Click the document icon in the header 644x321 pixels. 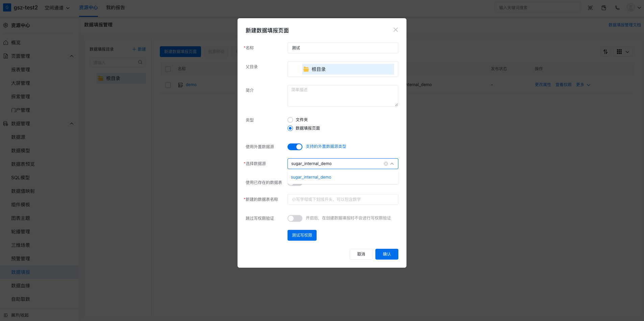pyautogui.click(x=604, y=8)
